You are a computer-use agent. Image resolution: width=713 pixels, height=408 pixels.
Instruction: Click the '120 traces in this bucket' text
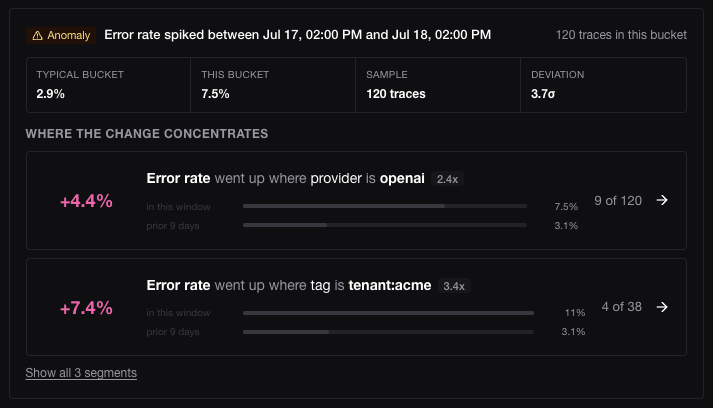[x=621, y=35]
